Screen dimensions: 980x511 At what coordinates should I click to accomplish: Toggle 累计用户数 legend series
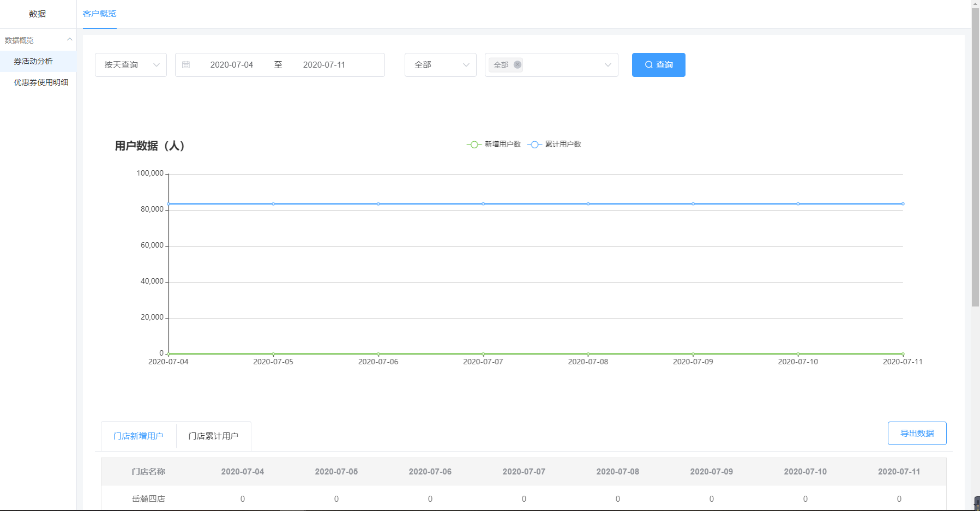555,145
